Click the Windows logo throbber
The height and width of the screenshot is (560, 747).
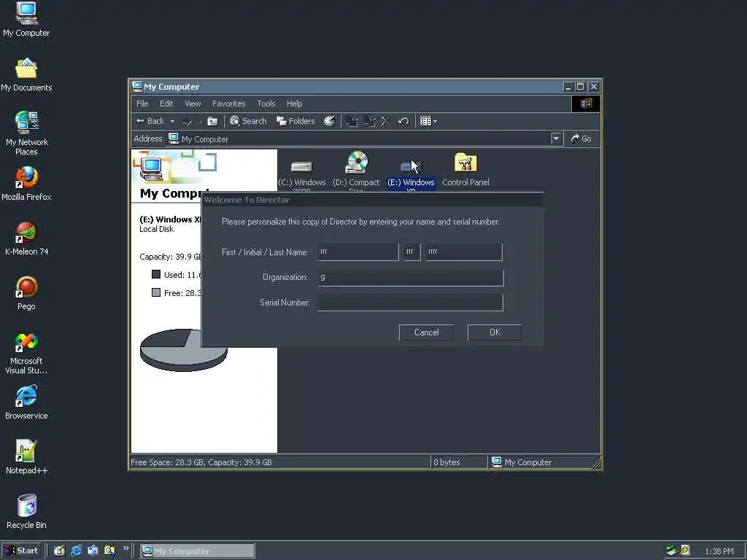586,104
